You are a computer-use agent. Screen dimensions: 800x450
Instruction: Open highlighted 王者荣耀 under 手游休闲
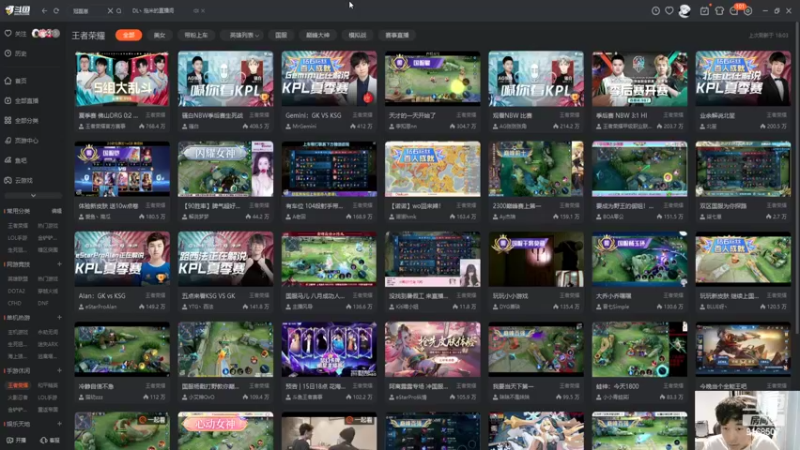coord(18,385)
